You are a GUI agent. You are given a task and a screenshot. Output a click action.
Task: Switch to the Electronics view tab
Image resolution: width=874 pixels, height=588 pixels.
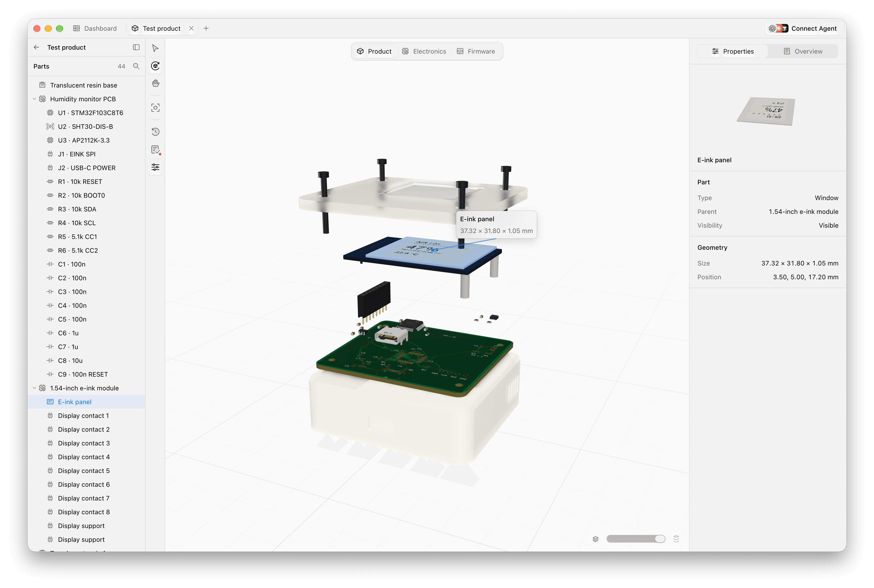[424, 51]
